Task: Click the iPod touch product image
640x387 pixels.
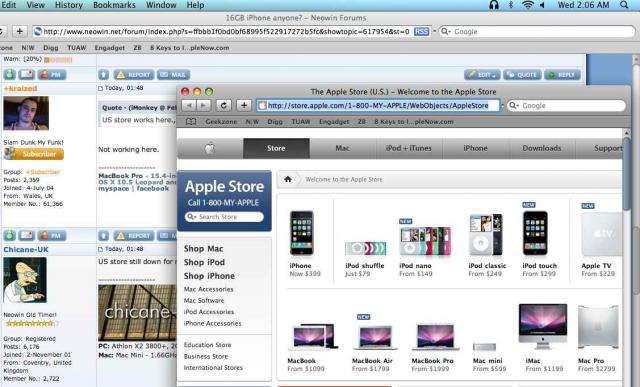Action: [535, 233]
